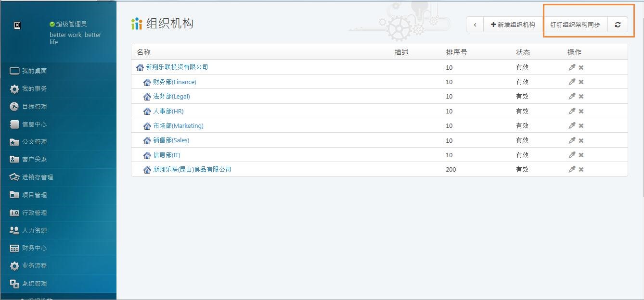Delete 市场部(Marketing) row X icon

[x=581, y=125]
